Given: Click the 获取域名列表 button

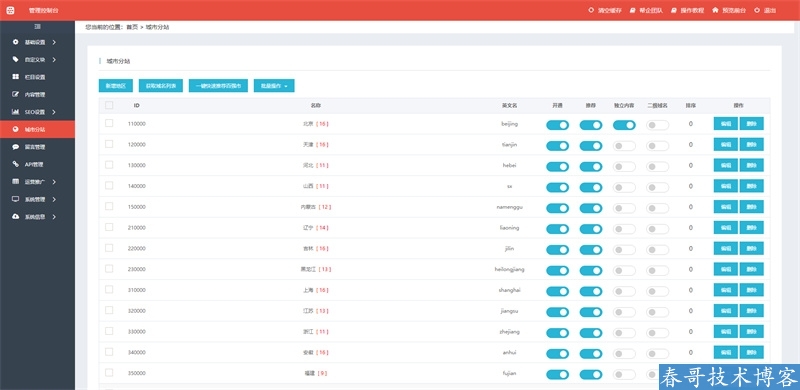Looking at the screenshot, I should click(161, 86).
